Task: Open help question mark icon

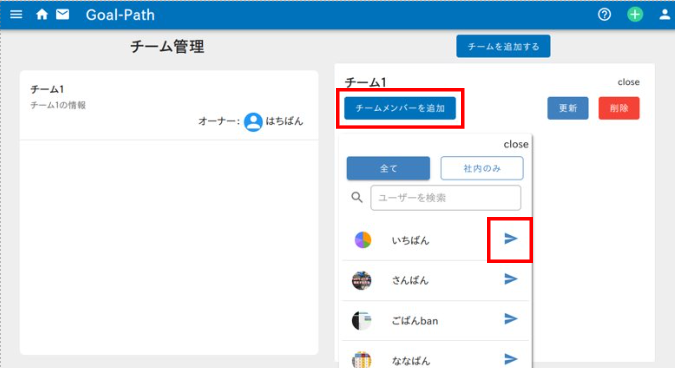Action: click(604, 15)
